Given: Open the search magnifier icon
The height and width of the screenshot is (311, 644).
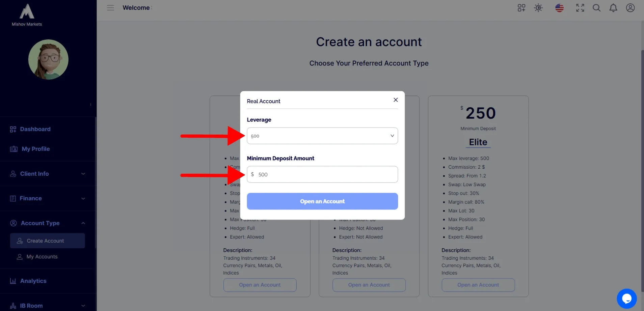Looking at the screenshot, I should pos(597,8).
